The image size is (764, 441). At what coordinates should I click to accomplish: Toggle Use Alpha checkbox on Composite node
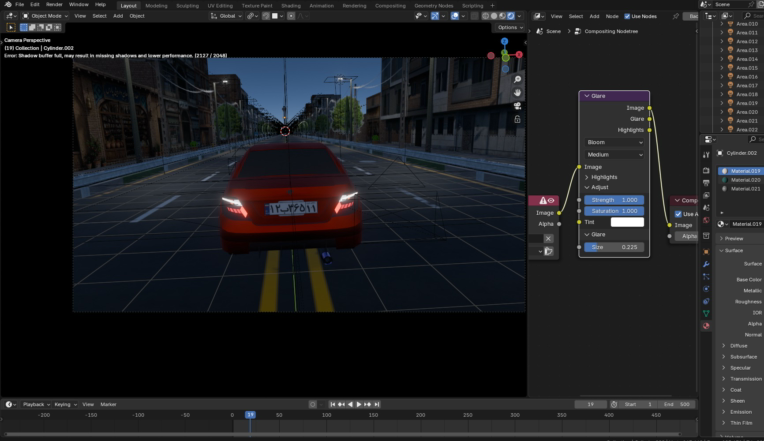[x=678, y=214]
